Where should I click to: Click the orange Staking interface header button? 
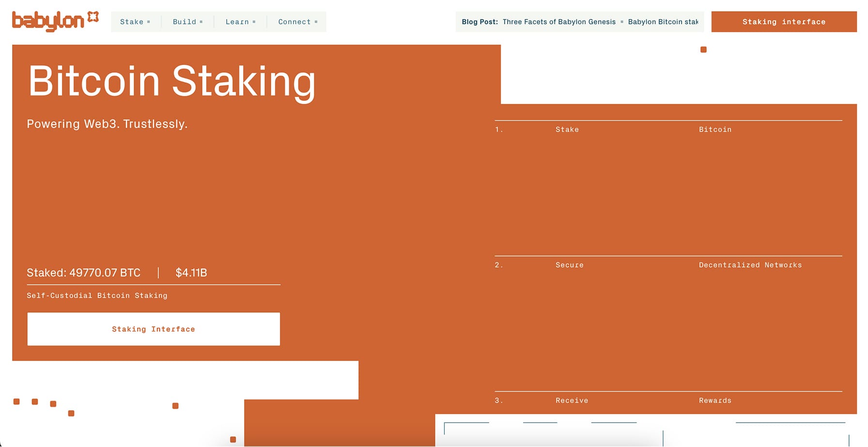click(784, 22)
